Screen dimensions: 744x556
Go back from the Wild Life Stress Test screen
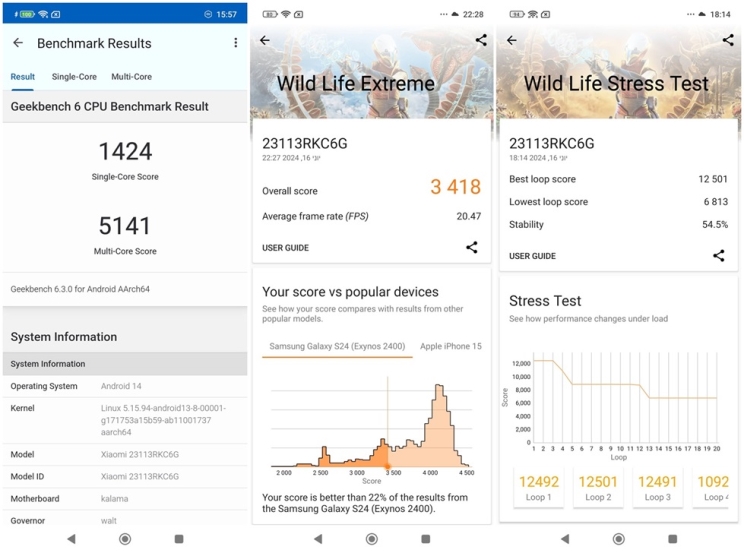(x=512, y=41)
